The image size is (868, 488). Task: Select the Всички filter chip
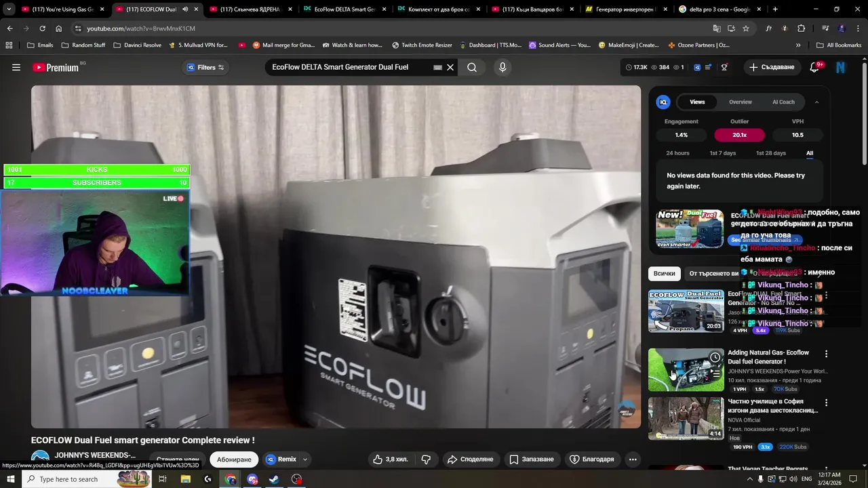664,273
